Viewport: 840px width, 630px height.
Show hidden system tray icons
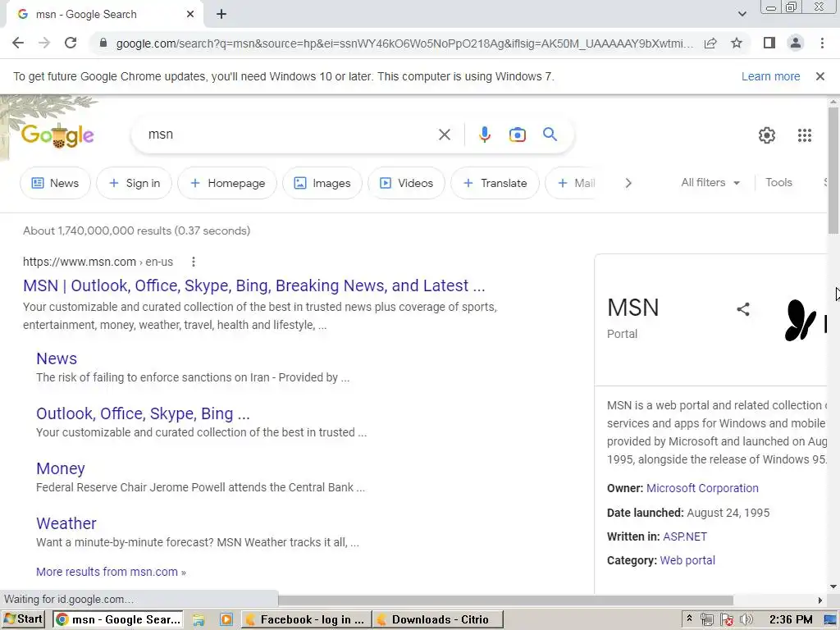689,619
